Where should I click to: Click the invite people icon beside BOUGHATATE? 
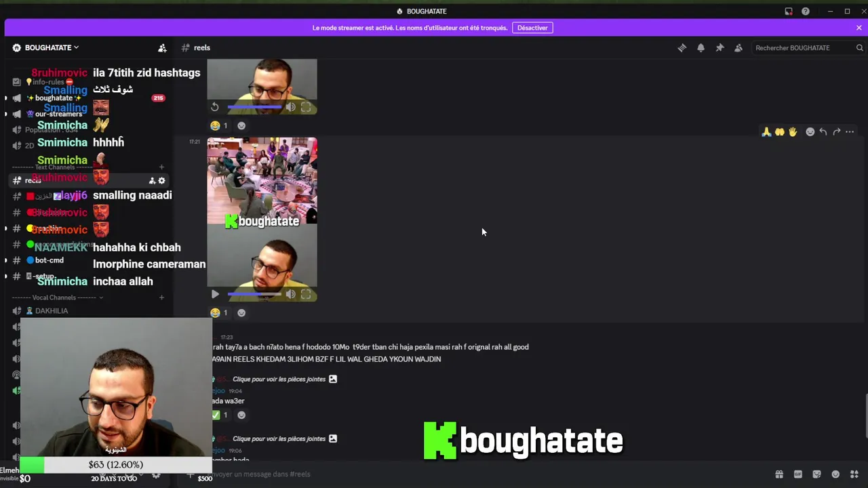point(162,48)
